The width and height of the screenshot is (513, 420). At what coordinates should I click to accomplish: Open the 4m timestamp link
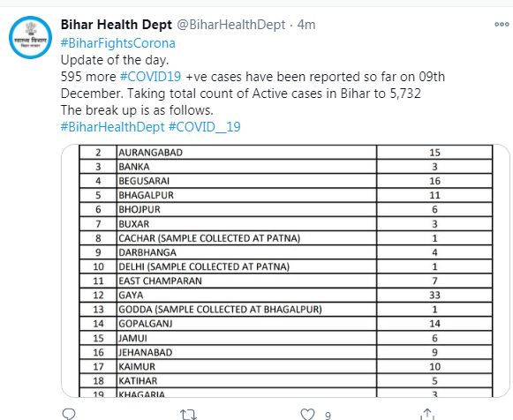(x=306, y=25)
